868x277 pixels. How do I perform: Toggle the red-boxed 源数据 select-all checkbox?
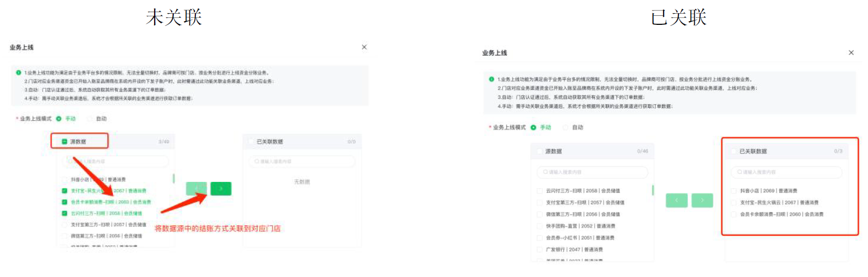(64, 142)
